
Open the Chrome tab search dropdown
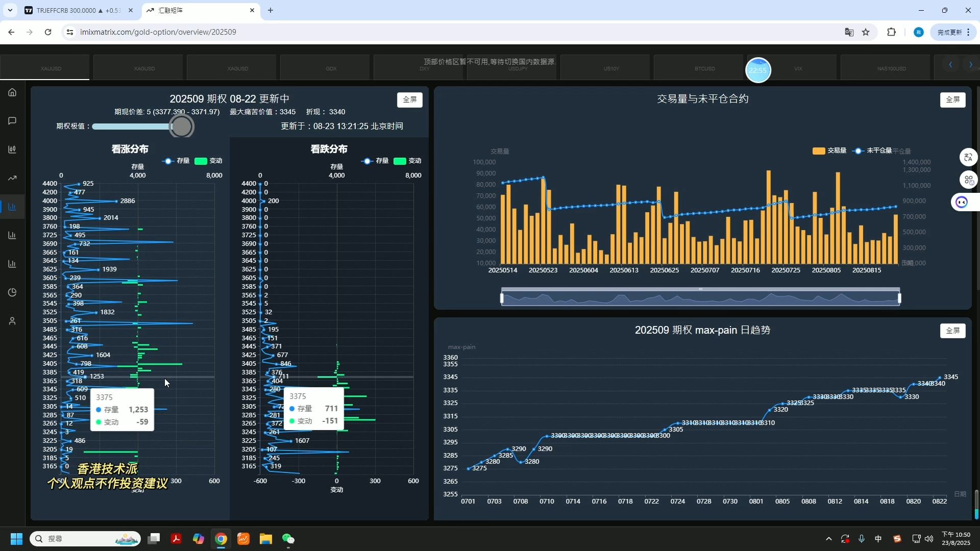[10, 10]
